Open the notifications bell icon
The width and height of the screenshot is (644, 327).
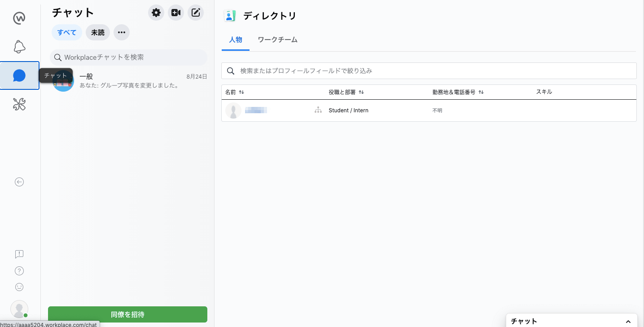(x=19, y=47)
